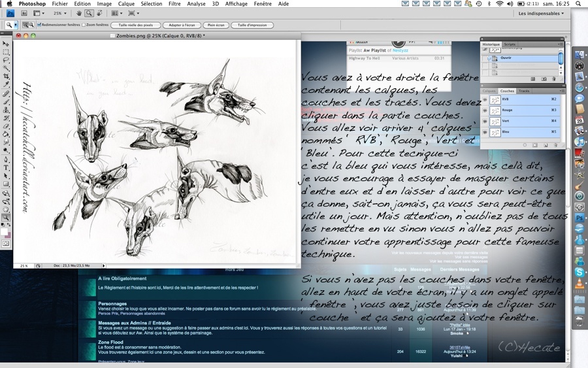Select the Path Selection arrow tool

6,176
